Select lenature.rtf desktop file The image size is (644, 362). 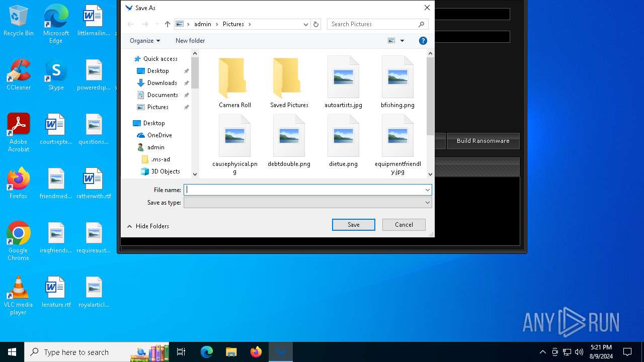coord(56,293)
